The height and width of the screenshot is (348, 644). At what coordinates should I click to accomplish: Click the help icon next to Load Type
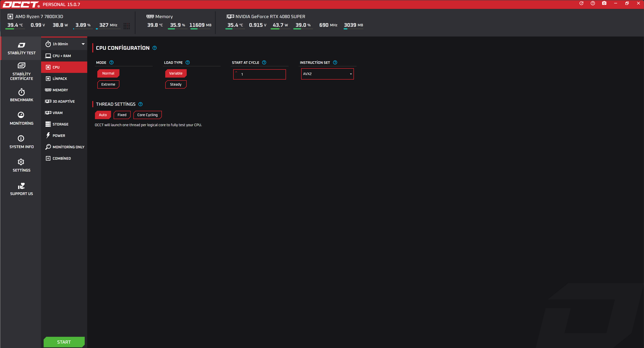[187, 63]
